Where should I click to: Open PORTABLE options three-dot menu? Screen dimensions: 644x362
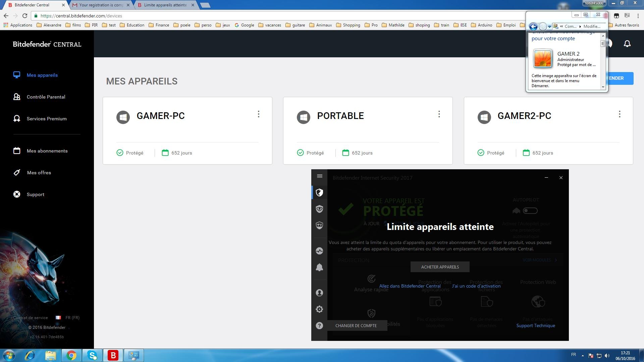pyautogui.click(x=439, y=114)
